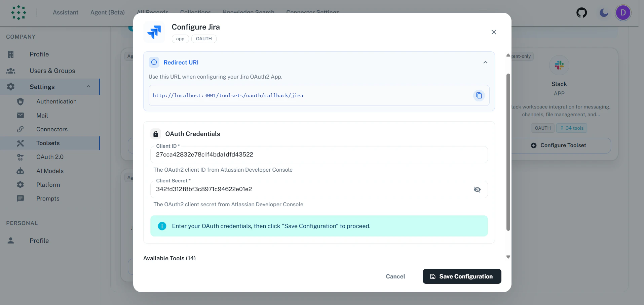Click the OAuth 2.0 sidebar icon

pyautogui.click(x=20, y=157)
